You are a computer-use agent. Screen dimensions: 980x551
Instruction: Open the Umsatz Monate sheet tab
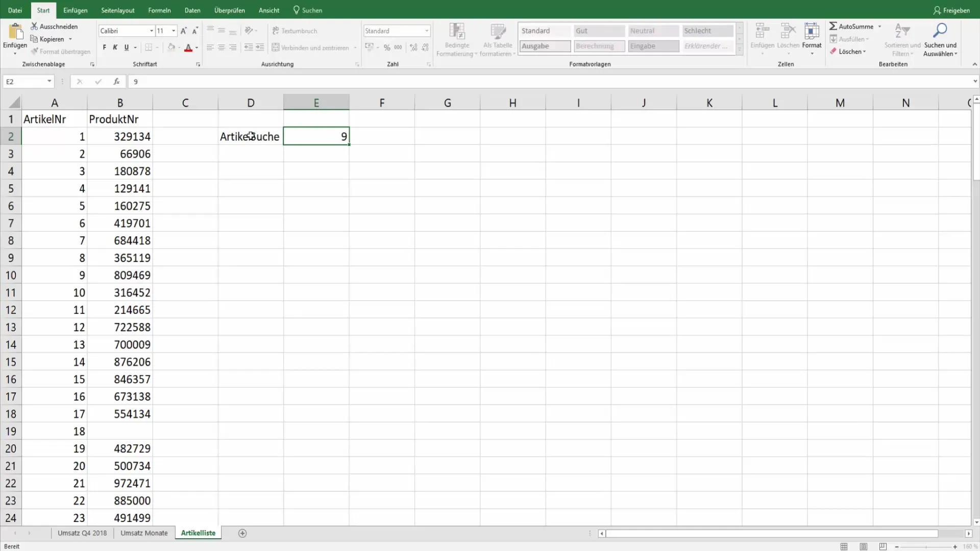(x=144, y=533)
